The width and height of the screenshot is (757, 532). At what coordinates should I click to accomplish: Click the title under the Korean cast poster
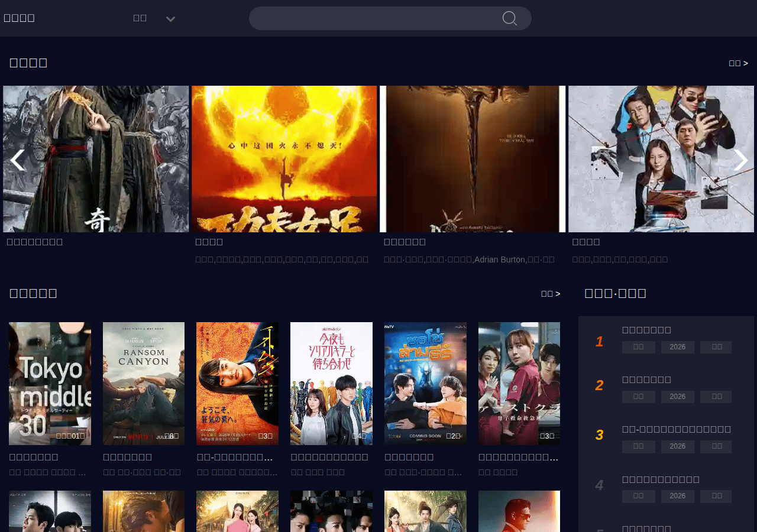click(x=586, y=242)
